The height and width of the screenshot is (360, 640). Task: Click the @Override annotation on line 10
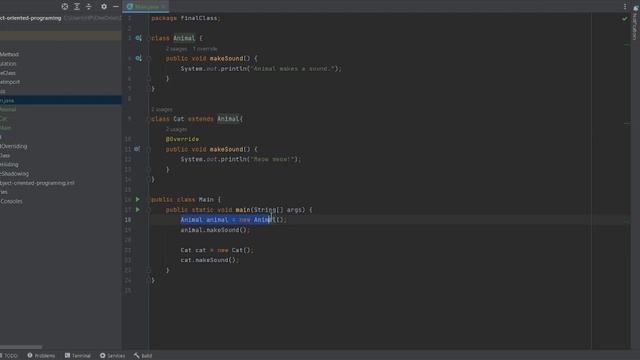pos(182,139)
